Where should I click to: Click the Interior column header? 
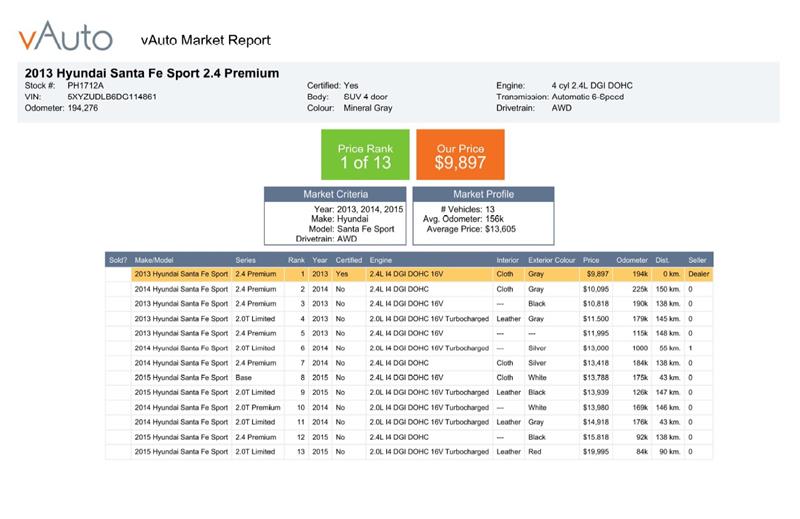508,260
